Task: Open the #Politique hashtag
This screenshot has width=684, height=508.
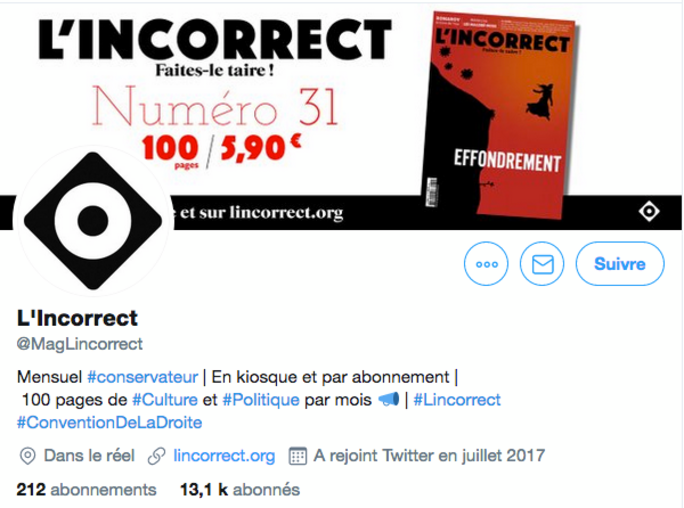Action: click(x=261, y=400)
